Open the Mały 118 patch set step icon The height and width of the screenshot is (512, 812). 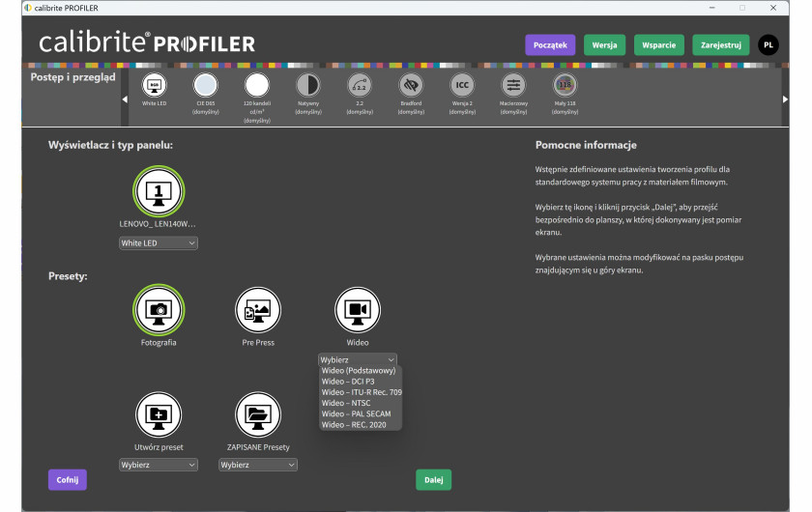click(x=565, y=85)
